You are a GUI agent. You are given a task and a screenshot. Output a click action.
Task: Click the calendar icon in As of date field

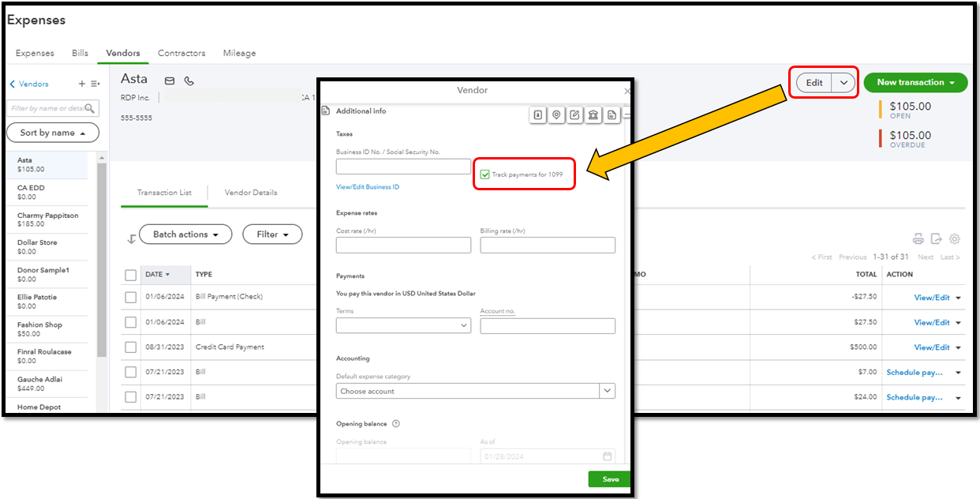click(x=607, y=456)
